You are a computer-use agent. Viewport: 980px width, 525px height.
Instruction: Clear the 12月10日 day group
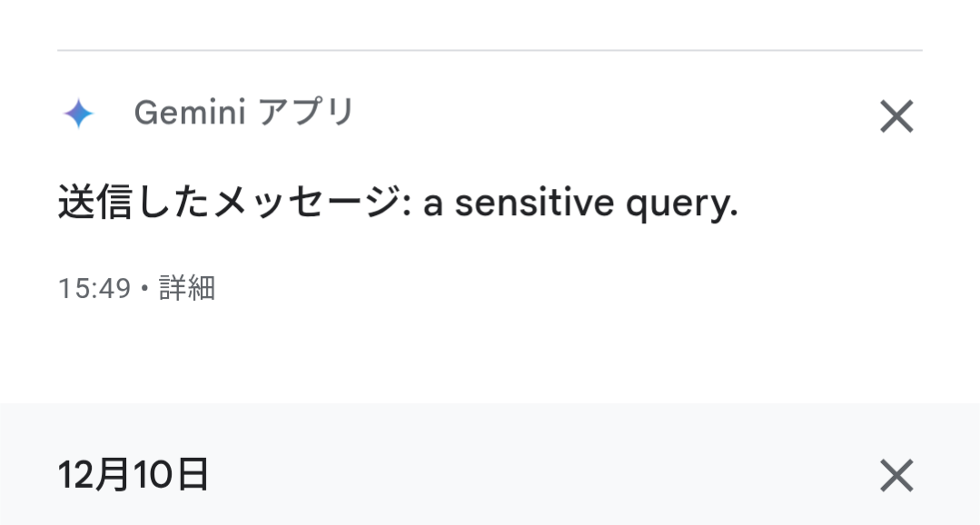(x=896, y=475)
